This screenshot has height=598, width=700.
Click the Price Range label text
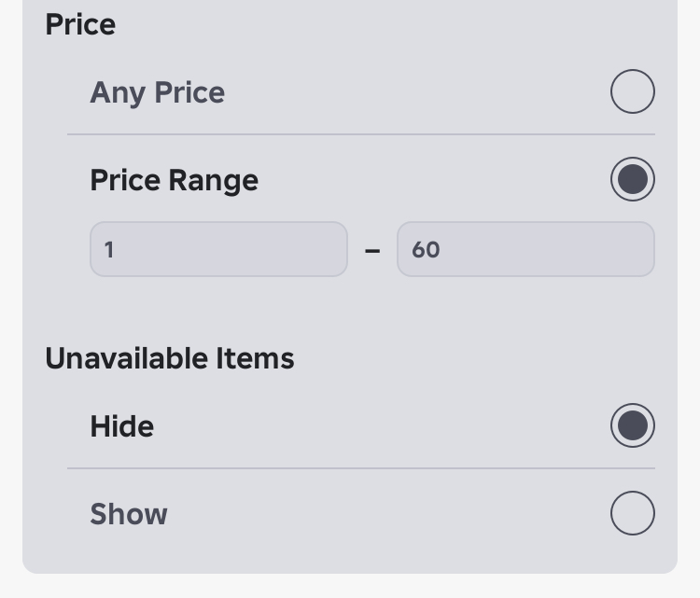tap(174, 180)
